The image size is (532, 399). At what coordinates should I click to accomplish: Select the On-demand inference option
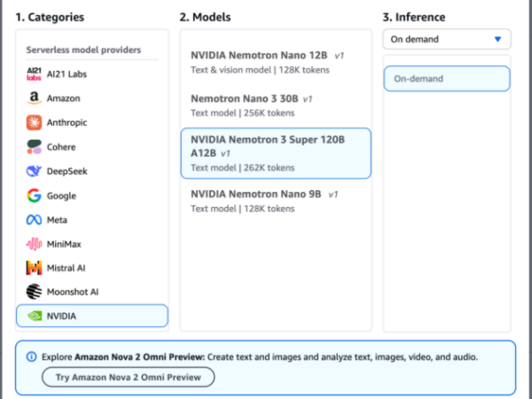click(446, 78)
